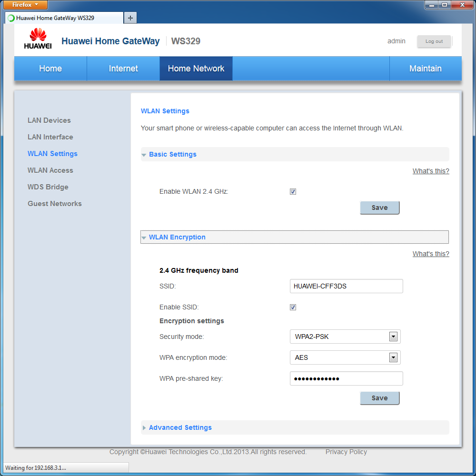The height and width of the screenshot is (476, 476).
Task: Open What's this help for WLAN Encryption
Action: tap(431, 254)
